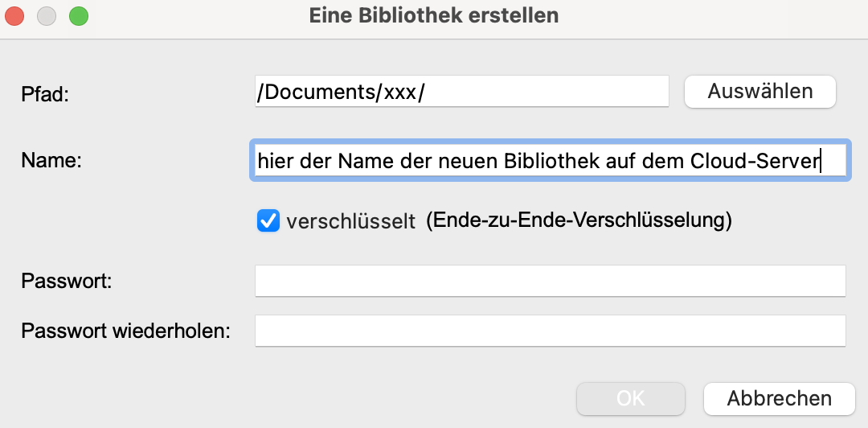
Task: Click the 'Passwort wiederholen:' label
Action: pyautogui.click(x=125, y=331)
